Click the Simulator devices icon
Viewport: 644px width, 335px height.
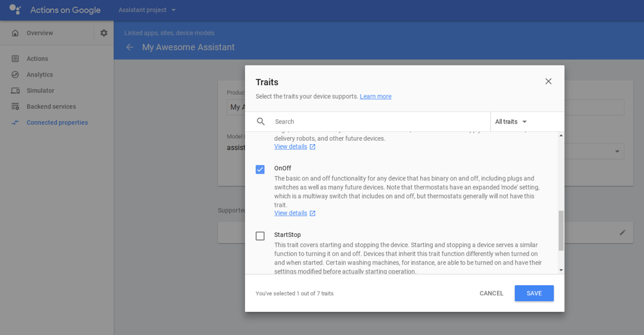[15, 90]
